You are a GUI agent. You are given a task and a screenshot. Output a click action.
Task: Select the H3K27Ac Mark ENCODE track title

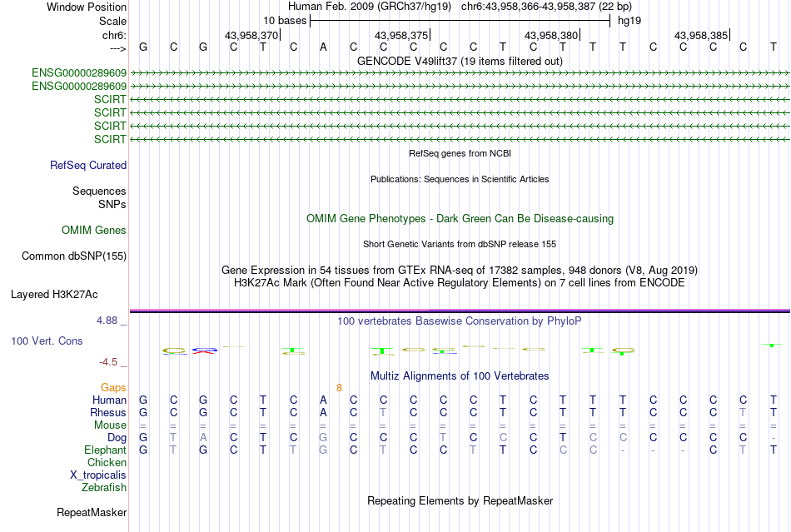tap(460, 283)
